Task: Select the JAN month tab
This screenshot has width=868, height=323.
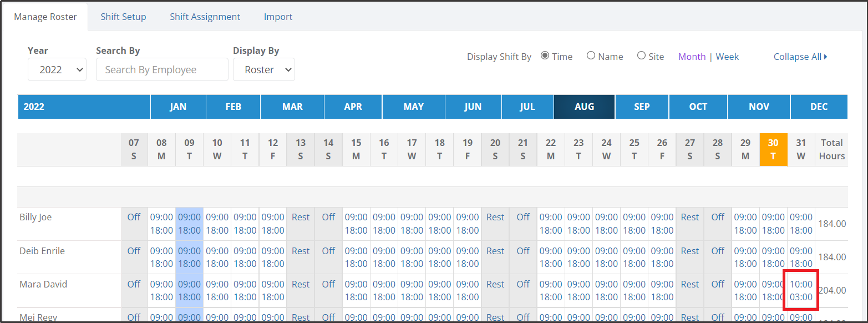Action: (178, 107)
